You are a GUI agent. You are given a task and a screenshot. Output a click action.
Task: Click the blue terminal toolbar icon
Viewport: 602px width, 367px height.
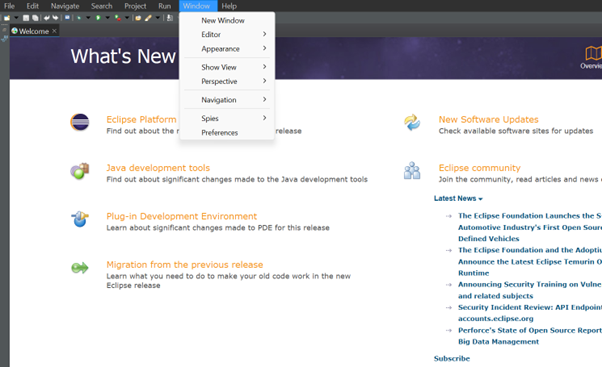[x=67, y=17]
